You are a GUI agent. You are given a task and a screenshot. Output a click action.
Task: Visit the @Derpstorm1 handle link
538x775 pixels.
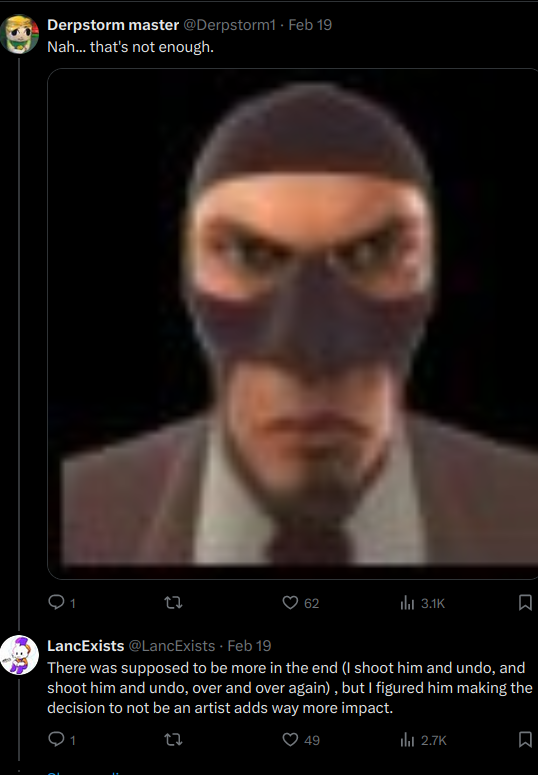click(x=229, y=25)
